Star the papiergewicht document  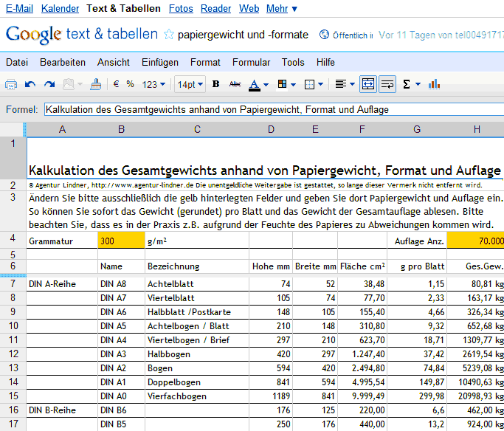click(x=169, y=34)
